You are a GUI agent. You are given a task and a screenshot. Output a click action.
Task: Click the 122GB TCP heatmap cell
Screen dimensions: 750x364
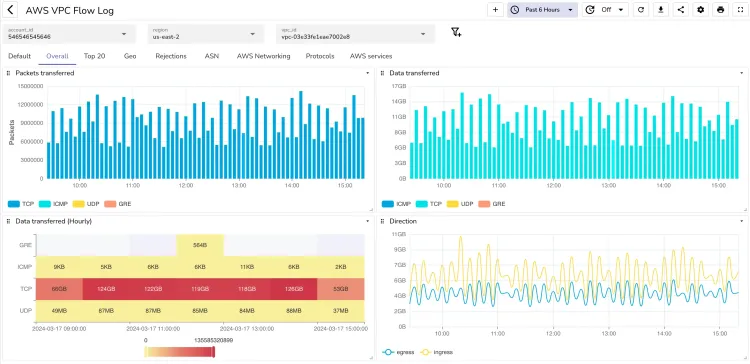tap(153, 289)
